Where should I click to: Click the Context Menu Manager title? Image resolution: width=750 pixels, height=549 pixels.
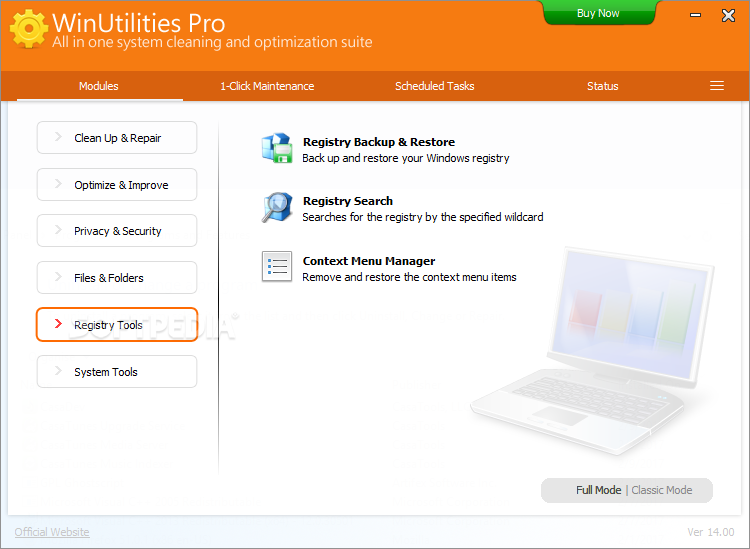click(x=369, y=261)
